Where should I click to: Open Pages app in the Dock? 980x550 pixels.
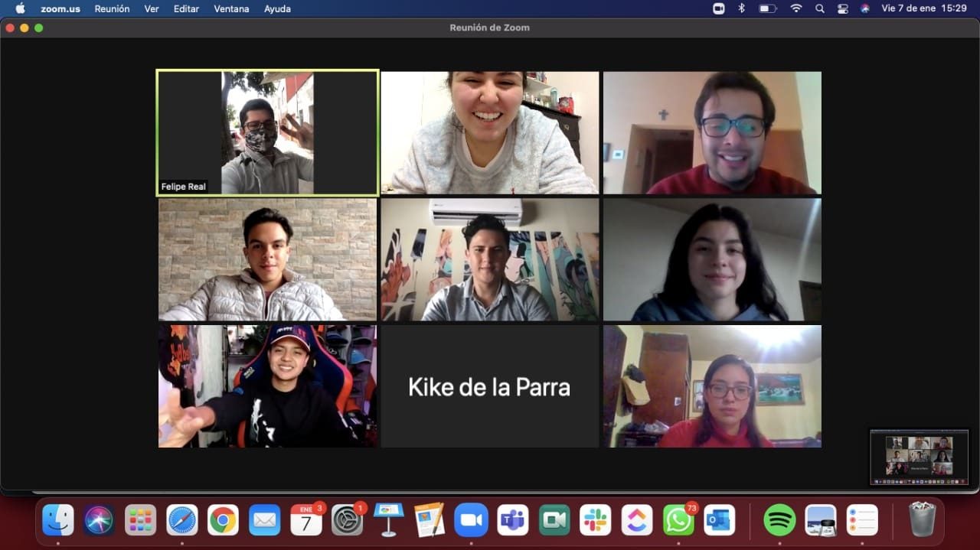point(430,520)
